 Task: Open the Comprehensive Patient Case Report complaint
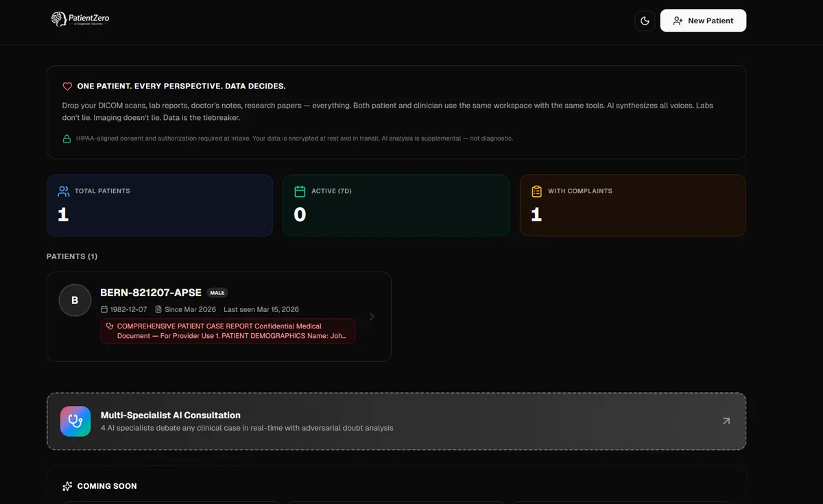[228, 331]
